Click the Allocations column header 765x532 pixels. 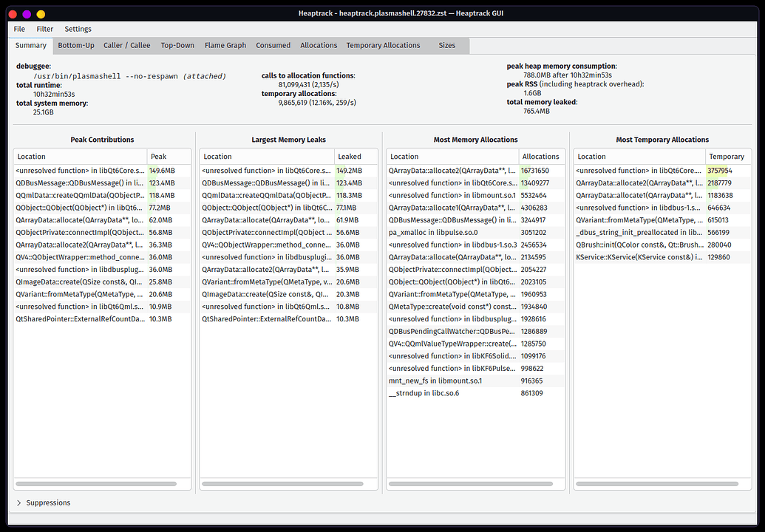click(x=541, y=157)
